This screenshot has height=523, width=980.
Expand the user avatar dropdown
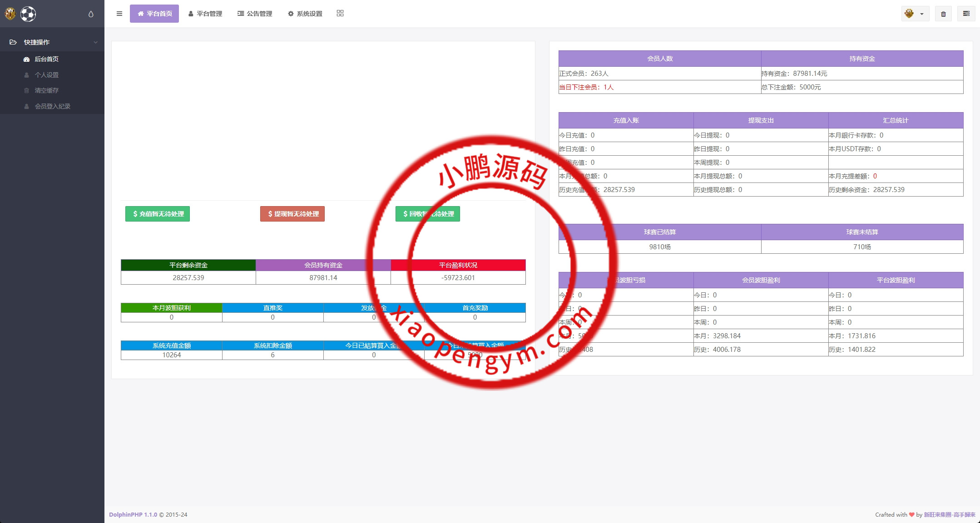pos(915,14)
